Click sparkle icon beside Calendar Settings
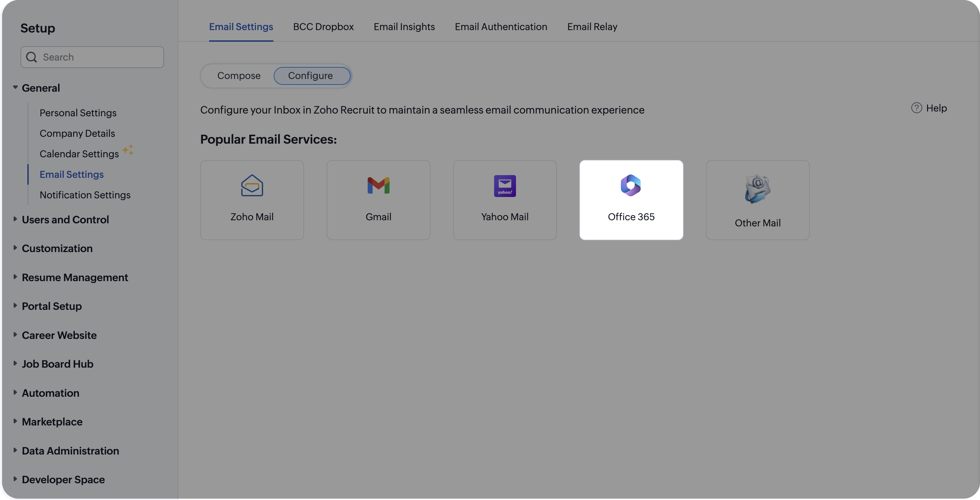The height and width of the screenshot is (500, 980). [128, 150]
